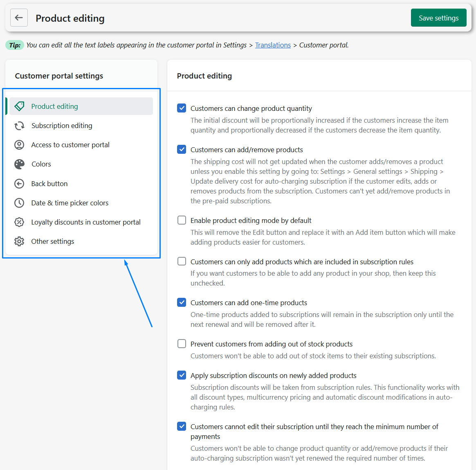Click description starting 'The shipping cost will not'
476x470 pixels.
point(320,181)
